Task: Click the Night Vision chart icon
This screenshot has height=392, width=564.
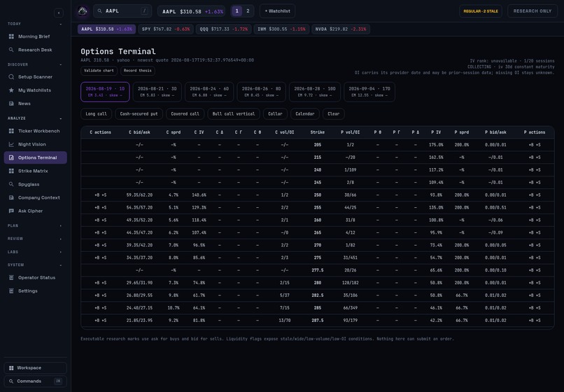Action: (11, 144)
